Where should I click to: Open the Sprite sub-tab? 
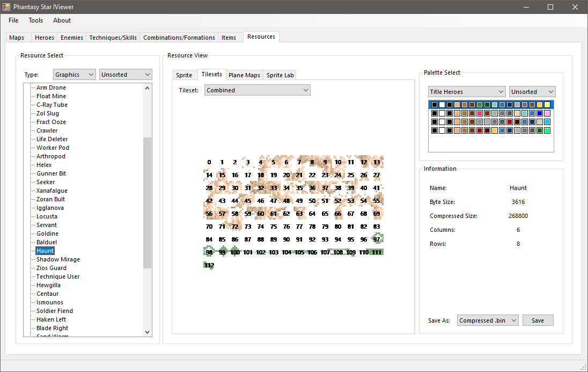pyautogui.click(x=183, y=75)
